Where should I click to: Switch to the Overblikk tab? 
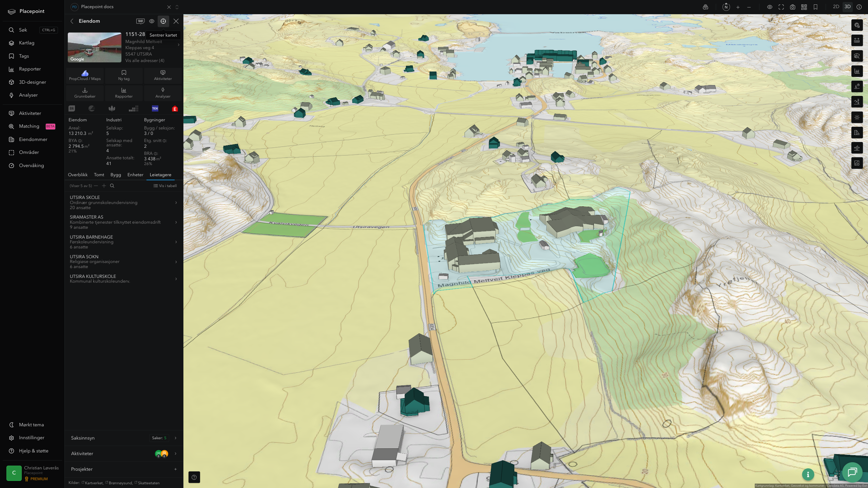click(78, 175)
